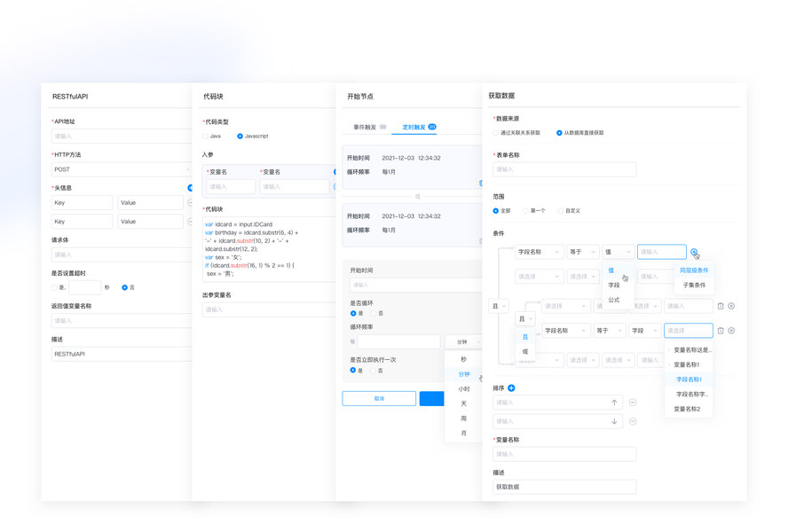Open the 值 type dropdown in first condition
788x532 pixels.
point(619,252)
